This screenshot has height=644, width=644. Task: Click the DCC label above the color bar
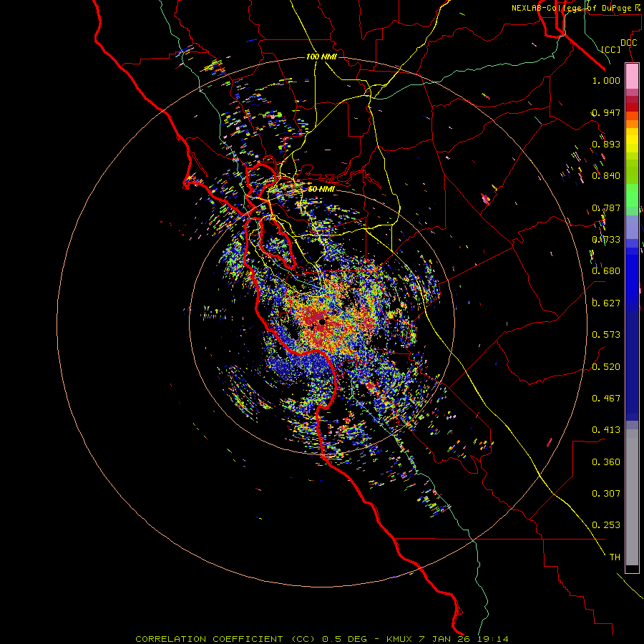[628, 43]
